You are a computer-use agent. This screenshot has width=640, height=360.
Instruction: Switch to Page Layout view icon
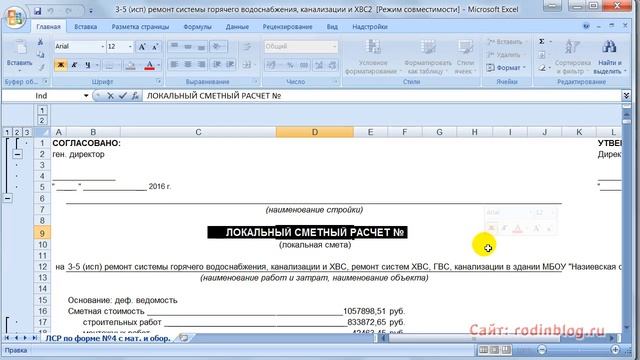495,350
